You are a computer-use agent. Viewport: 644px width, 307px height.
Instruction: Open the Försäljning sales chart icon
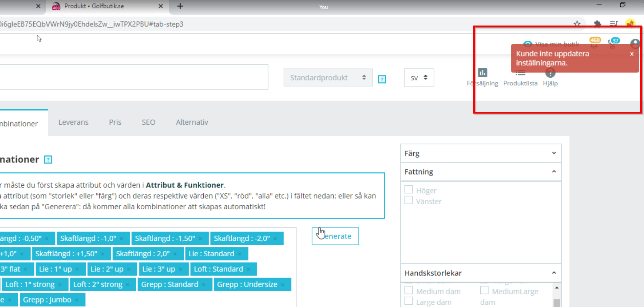(x=482, y=72)
